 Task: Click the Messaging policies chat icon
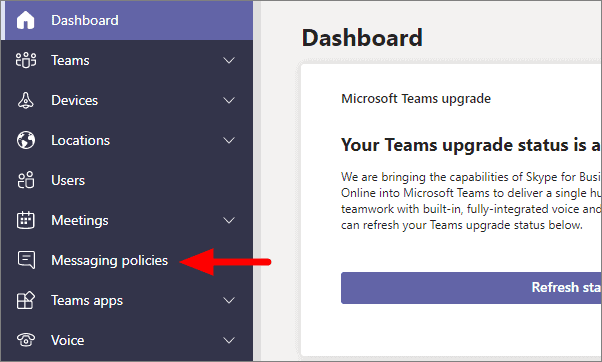tap(26, 260)
